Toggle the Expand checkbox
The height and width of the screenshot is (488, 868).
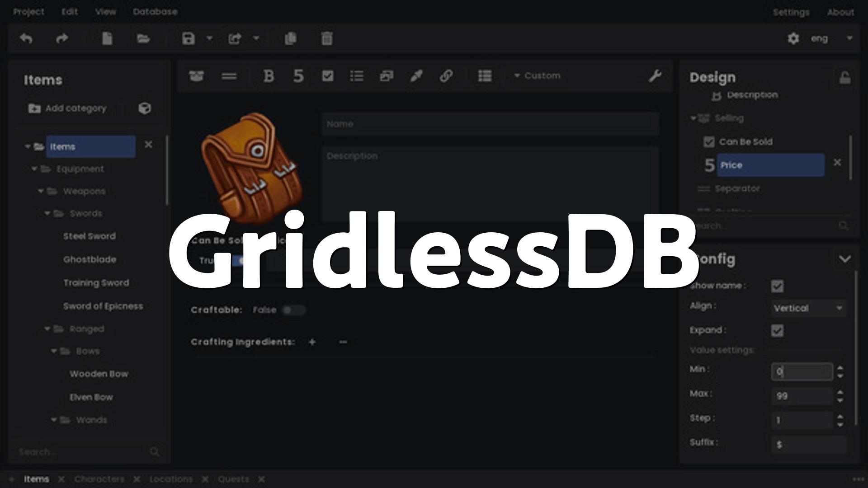[777, 330]
